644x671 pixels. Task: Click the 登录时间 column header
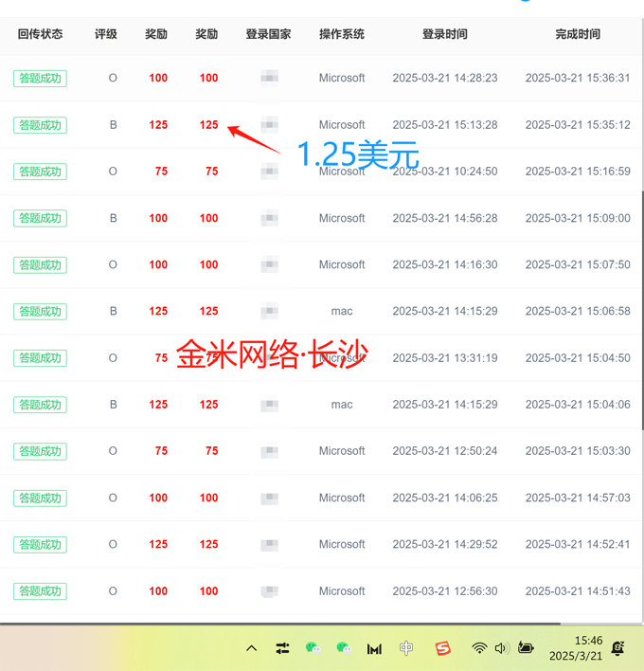[445, 34]
